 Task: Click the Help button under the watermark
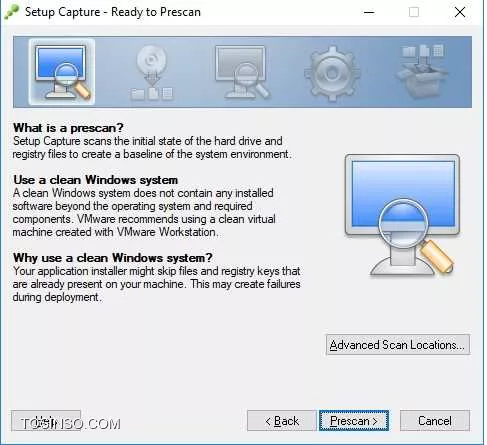coord(46,421)
